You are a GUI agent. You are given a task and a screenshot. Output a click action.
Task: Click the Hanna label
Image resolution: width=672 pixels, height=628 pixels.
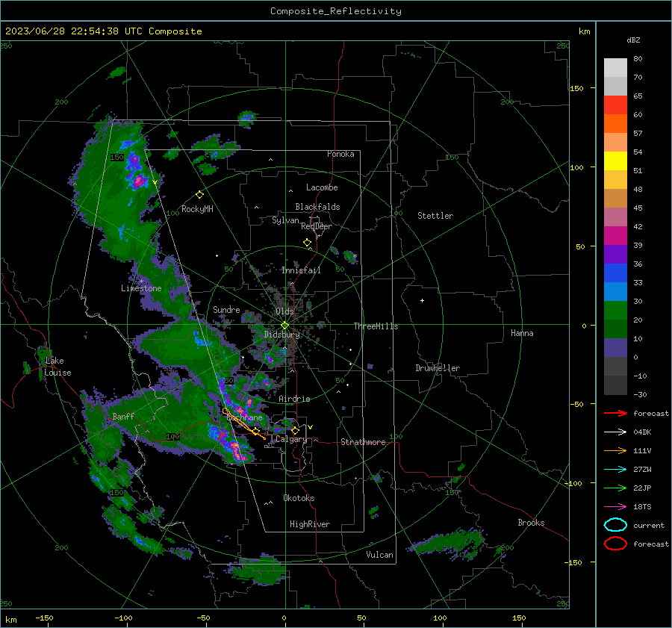coord(522,333)
